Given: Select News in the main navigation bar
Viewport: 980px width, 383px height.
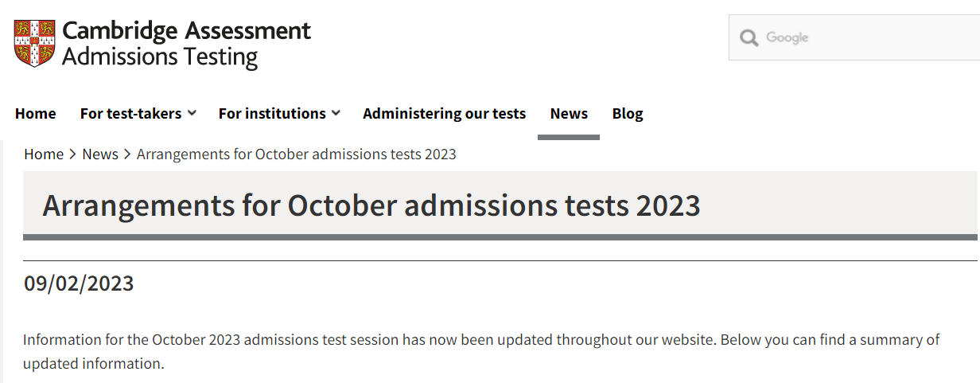Looking at the screenshot, I should tap(569, 114).
